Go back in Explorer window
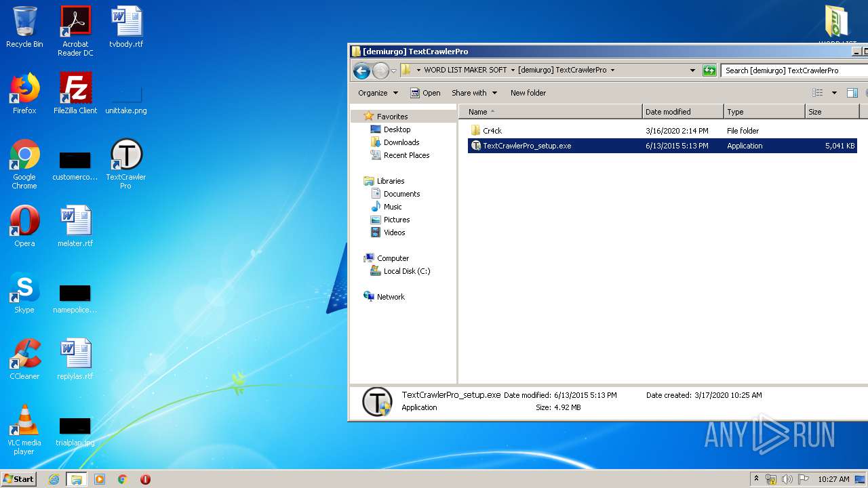The height and width of the screenshot is (488, 868). [x=361, y=70]
